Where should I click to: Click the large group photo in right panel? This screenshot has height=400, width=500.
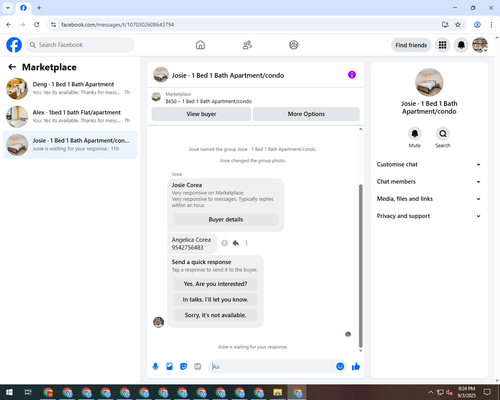tap(429, 82)
